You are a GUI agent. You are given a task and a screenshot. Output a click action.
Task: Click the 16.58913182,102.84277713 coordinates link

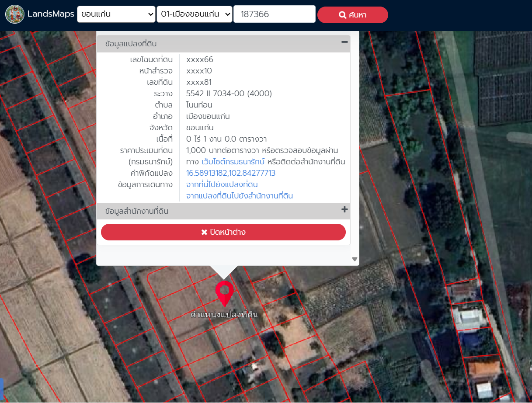click(x=231, y=173)
